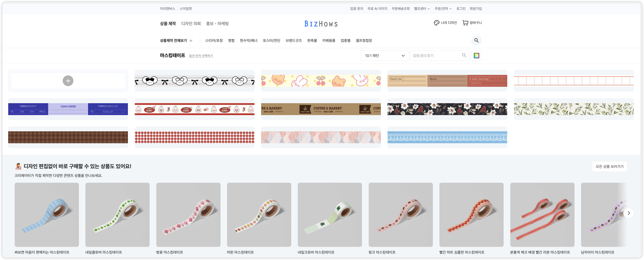Click the plus icon for blank design
The height and width of the screenshot is (260, 644).
coord(68,81)
